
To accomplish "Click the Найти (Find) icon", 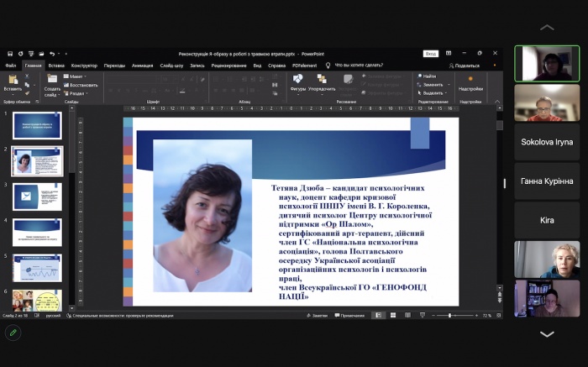I will [426, 76].
